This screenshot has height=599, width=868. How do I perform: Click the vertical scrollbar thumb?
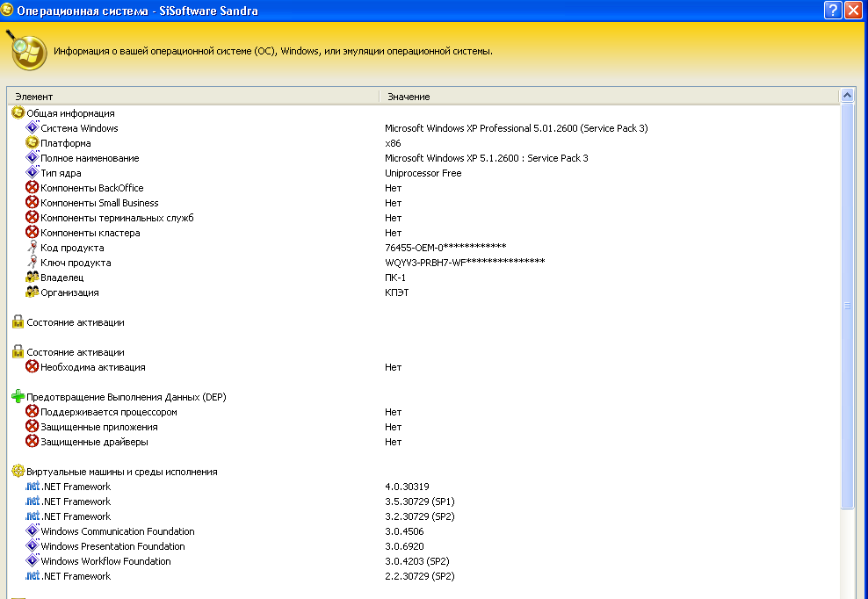coord(847,305)
